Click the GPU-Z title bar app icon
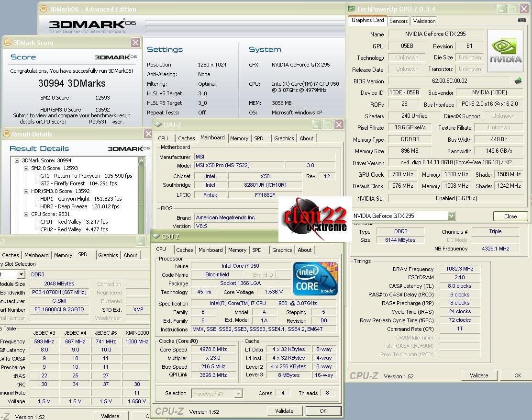Viewport: 532px width, 420px height. tap(352, 9)
